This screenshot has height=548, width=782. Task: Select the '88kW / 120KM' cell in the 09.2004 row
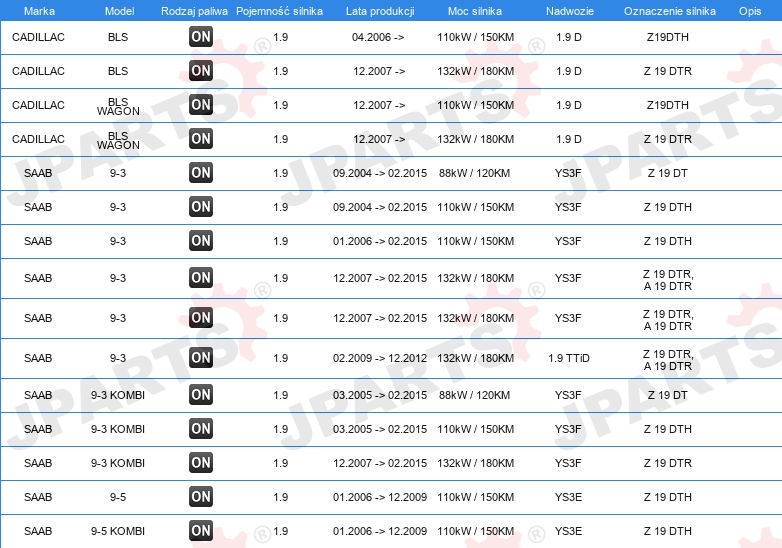474,173
